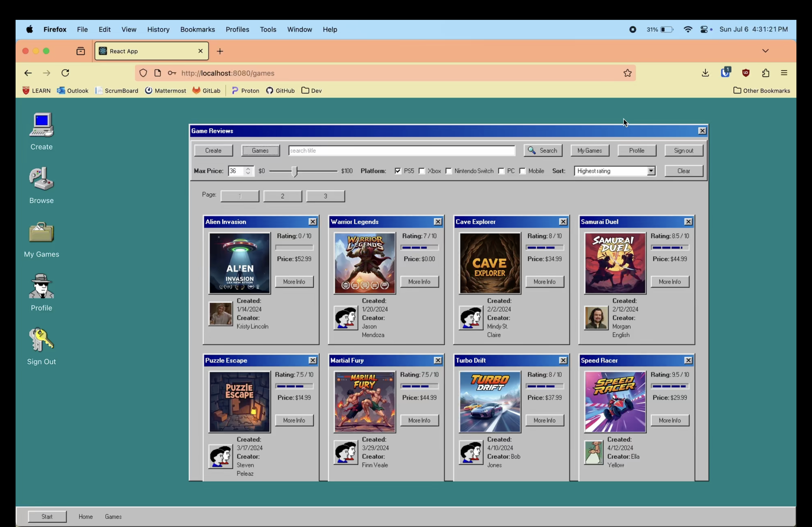Focus the search title input field

[401, 150]
